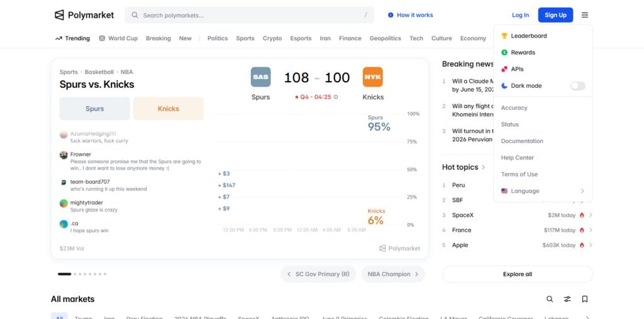
Task: Expand the Language submenu chevron
Action: [582, 191]
